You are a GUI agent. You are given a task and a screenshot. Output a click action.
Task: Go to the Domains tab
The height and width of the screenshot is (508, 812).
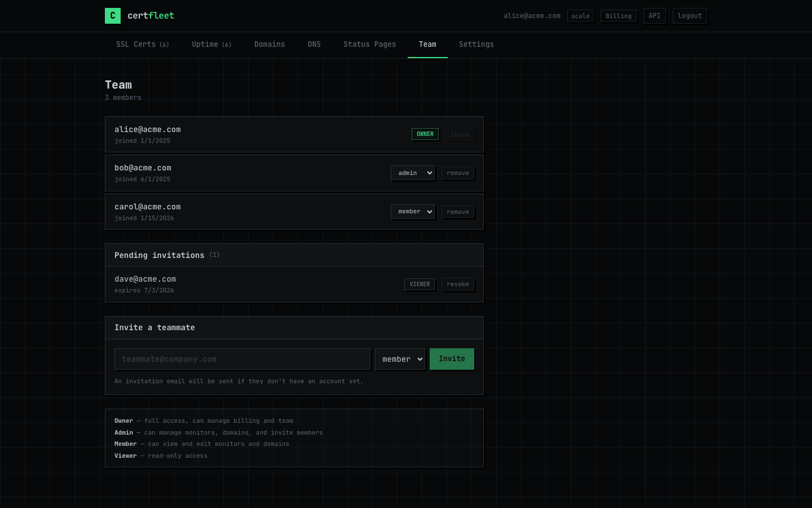coord(270,45)
